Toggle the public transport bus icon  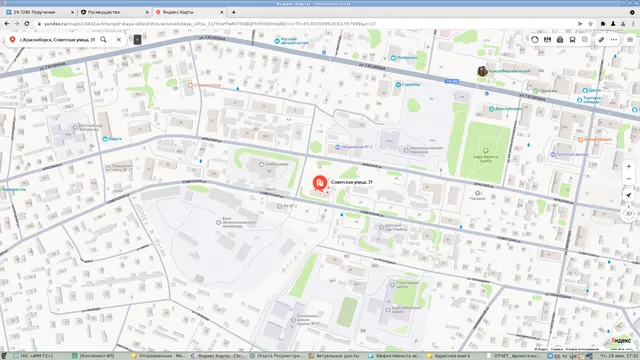pyautogui.click(x=573, y=40)
